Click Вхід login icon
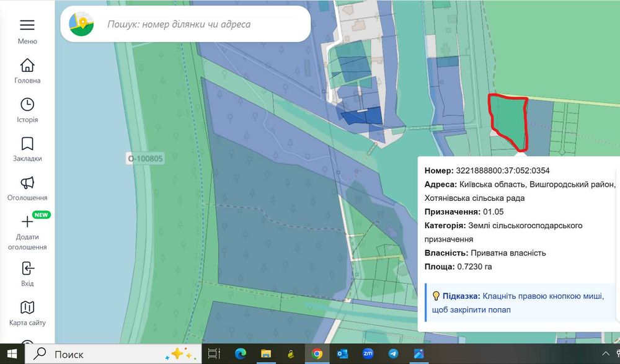Screen dimensions: 620x364 27,269
